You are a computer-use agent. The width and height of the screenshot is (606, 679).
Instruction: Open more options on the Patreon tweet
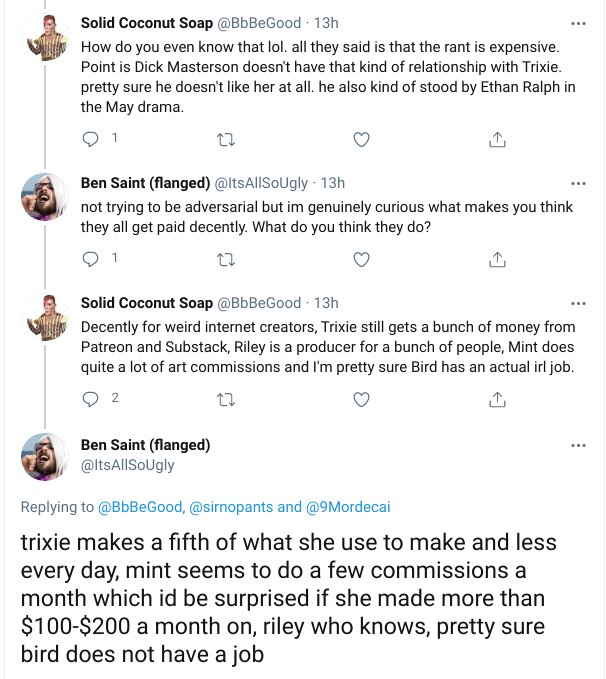coord(578,304)
